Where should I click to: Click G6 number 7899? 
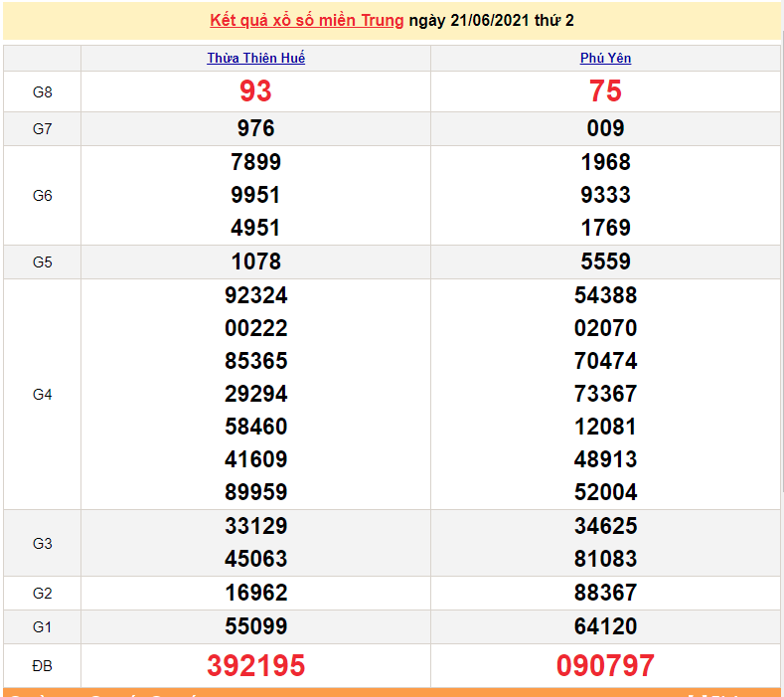(x=255, y=162)
